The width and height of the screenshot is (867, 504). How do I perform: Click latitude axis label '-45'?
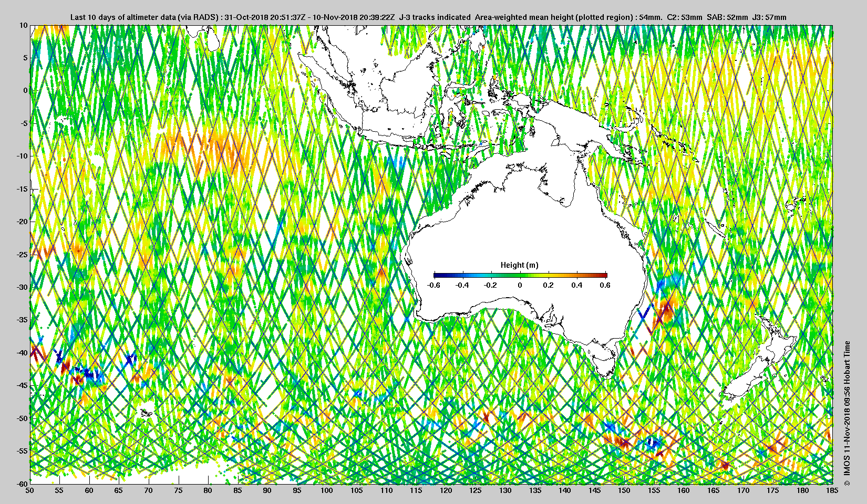click(22, 385)
